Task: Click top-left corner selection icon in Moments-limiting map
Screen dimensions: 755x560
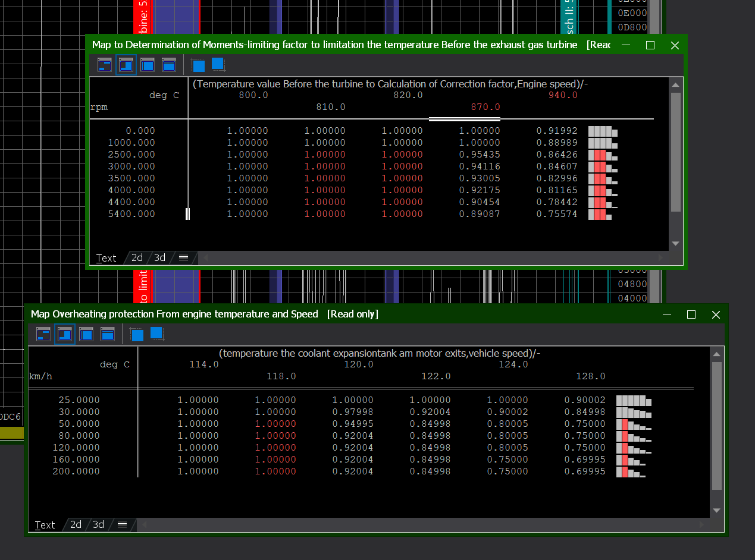Action: pos(198,65)
